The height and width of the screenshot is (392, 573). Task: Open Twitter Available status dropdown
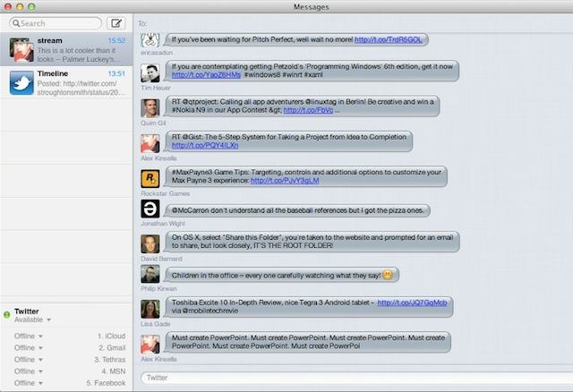tap(32, 320)
